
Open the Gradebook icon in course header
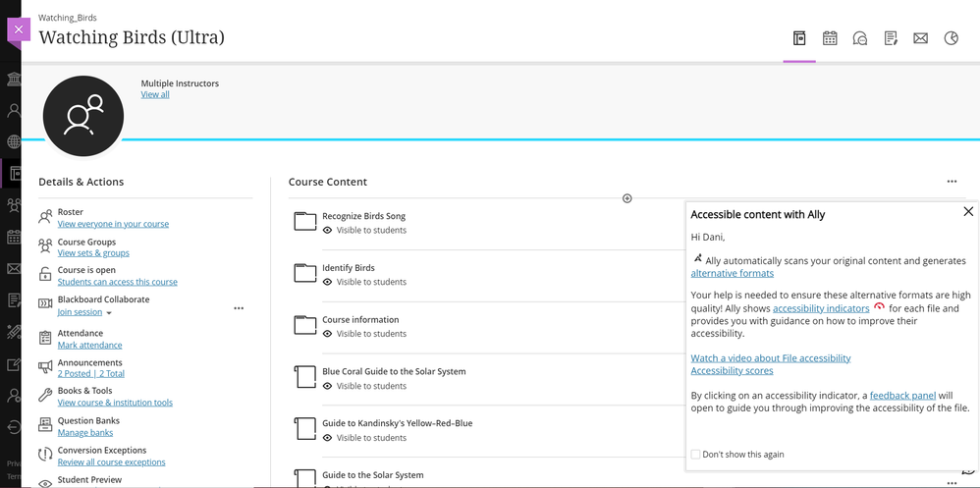pyautogui.click(x=891, y=38)
